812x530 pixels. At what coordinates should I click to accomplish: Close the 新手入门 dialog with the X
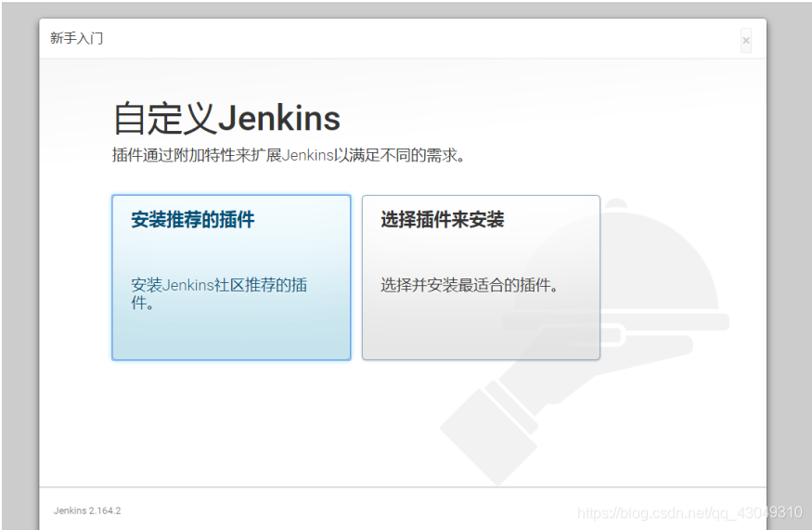(x=746, y=41)
